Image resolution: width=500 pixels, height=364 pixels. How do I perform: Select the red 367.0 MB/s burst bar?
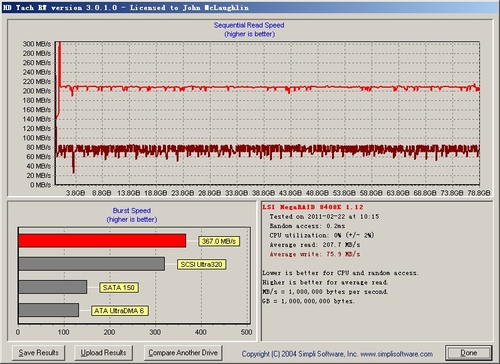tap(102, 241)
